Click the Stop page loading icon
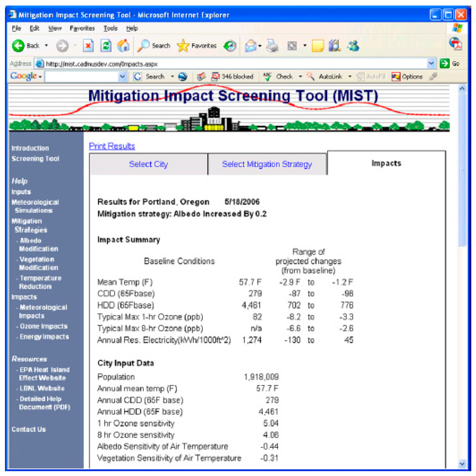 coord(88,46)
